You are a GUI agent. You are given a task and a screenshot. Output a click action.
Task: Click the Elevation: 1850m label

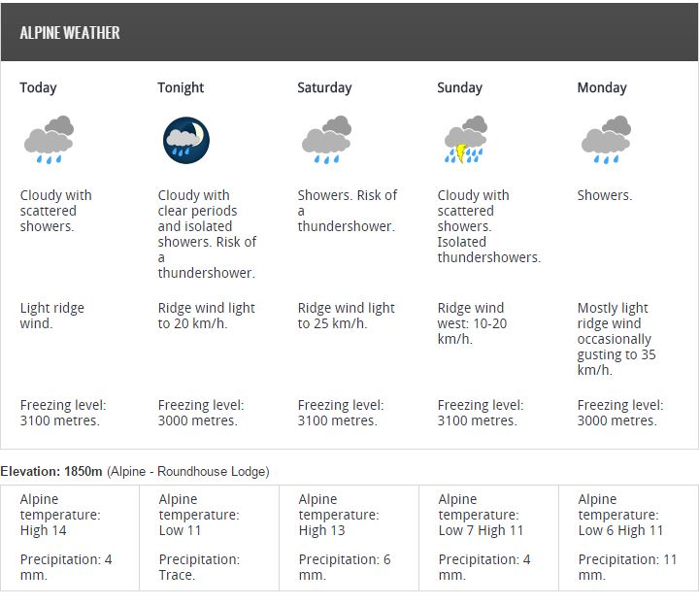51,472
